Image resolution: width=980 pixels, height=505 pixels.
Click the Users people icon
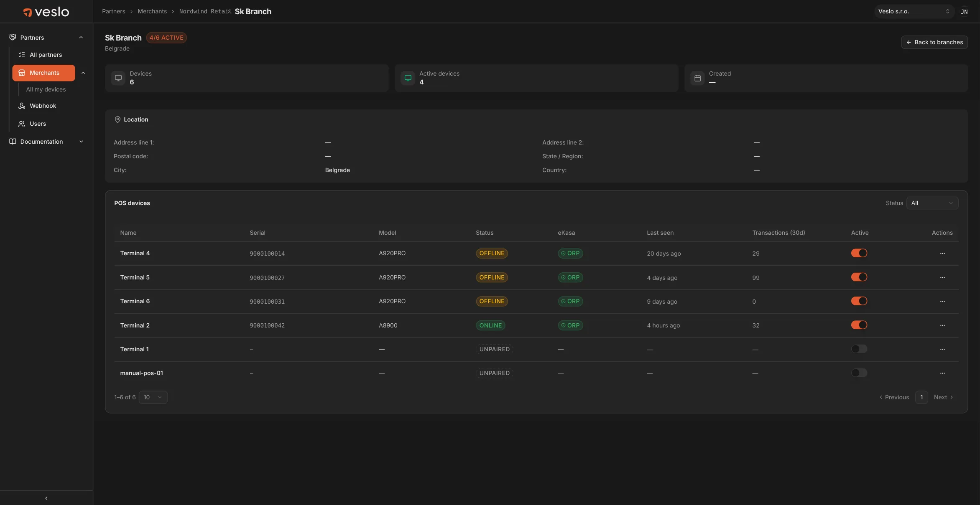coord(22,124)
